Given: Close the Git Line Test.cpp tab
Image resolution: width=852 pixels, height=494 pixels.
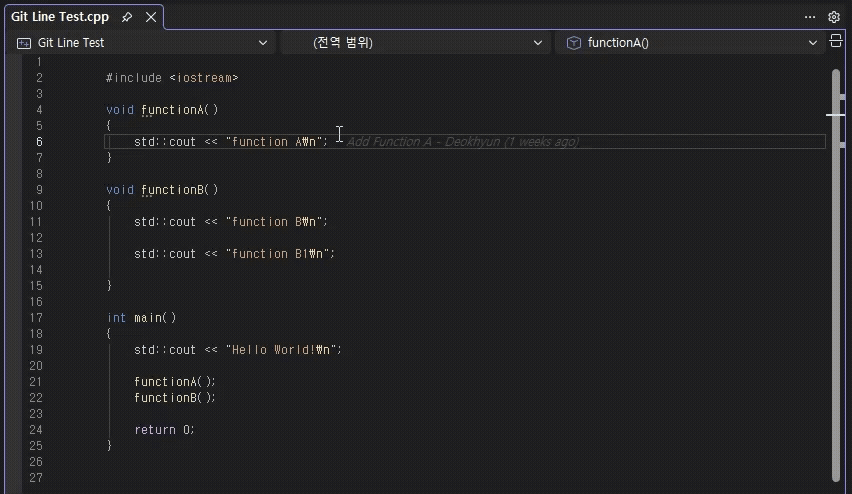Looking at the screenshot, I should point(151,17).
